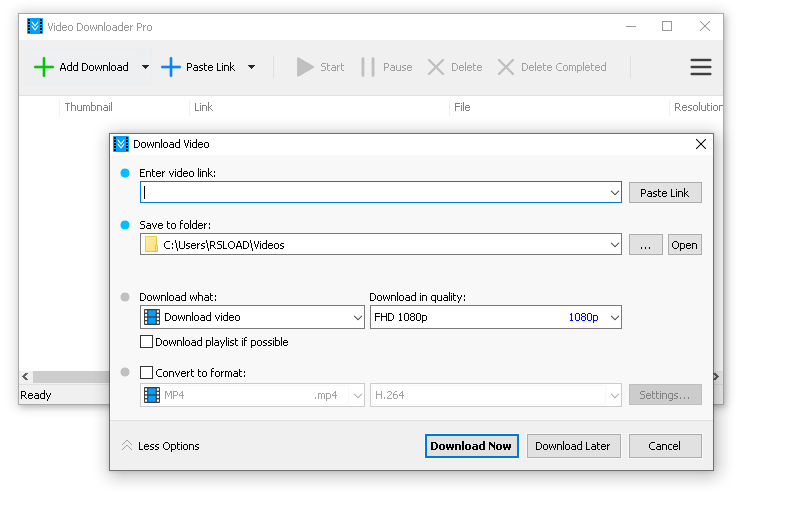Click the yellow folder icon in save path
805x519 pixels.
tap(151, 244)
